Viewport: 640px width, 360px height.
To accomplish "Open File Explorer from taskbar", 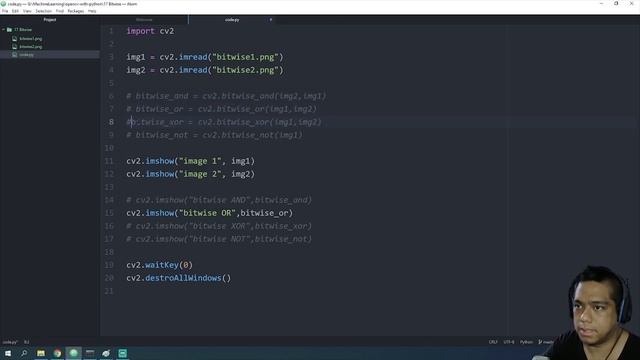I will pyautogui.click(x=41, y=353).
